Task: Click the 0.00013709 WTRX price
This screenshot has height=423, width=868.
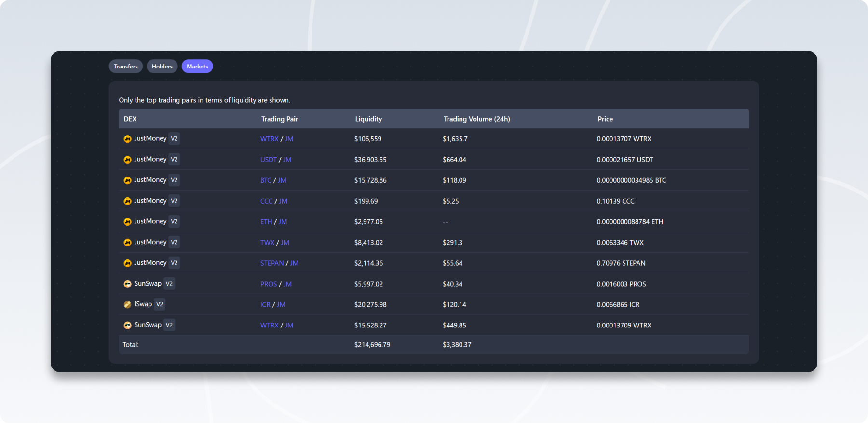Action: [x=624, y=326]
